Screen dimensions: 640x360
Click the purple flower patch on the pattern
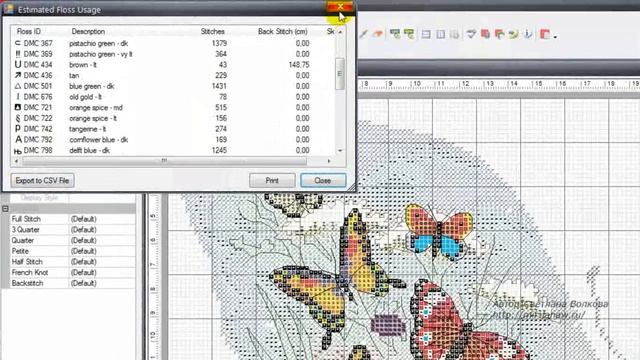(388, 325)
